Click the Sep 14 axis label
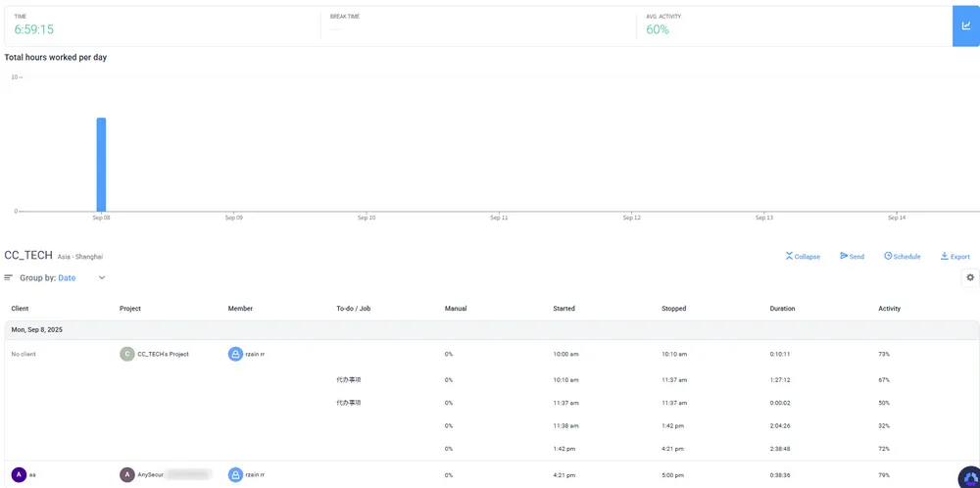Viewport: 980px width, 488px height. tap(897, 219)
